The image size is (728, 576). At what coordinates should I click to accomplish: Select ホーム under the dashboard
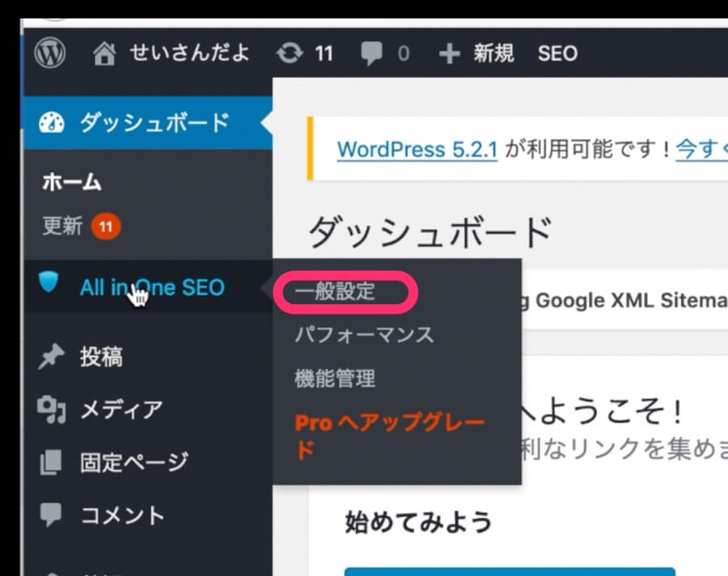point(72,182)
